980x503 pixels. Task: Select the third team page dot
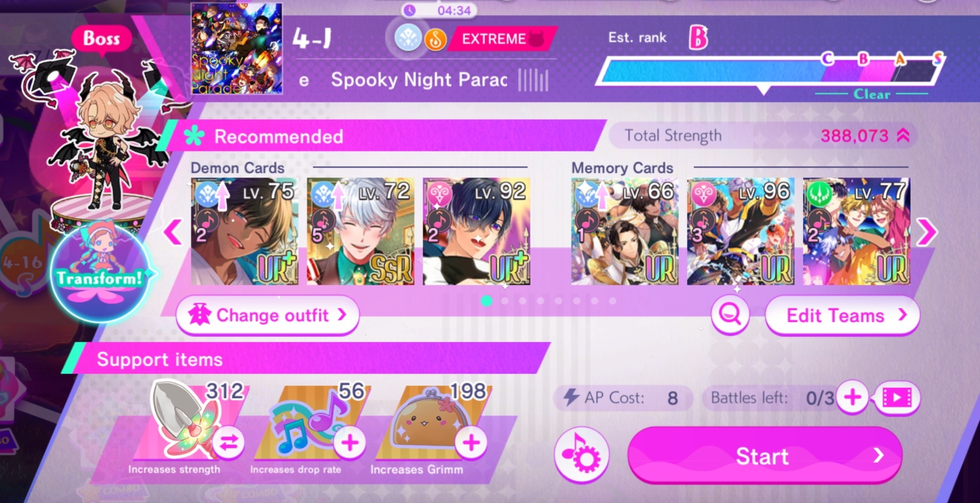(x=523, y=301)
